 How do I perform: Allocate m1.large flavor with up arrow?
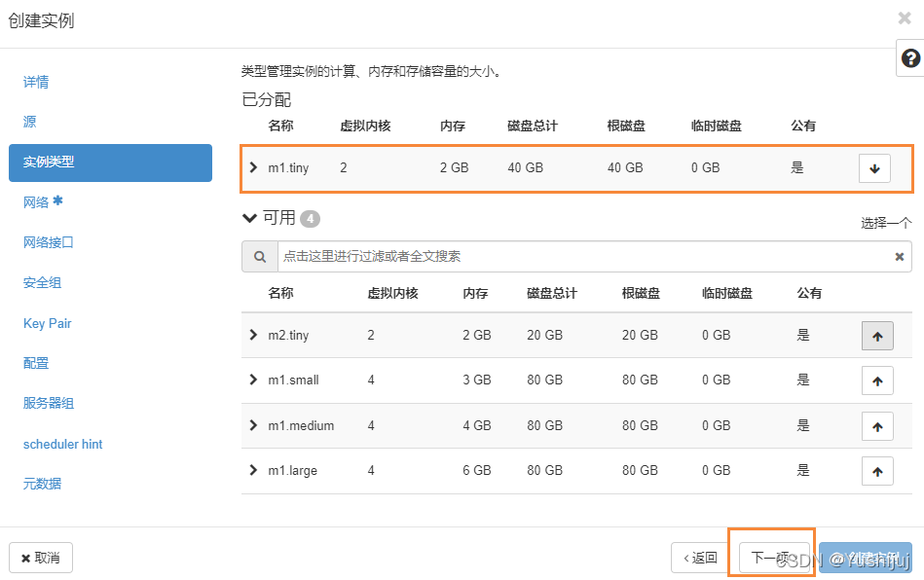(x=877, y=471)
